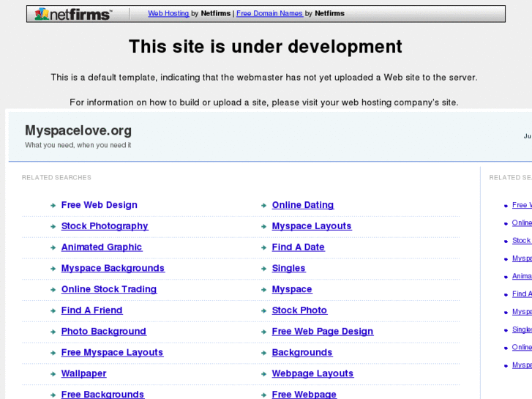This screenshot has height=399, width=532.
Task: Open the Stock Photo link
Action: tap(299, 310)
